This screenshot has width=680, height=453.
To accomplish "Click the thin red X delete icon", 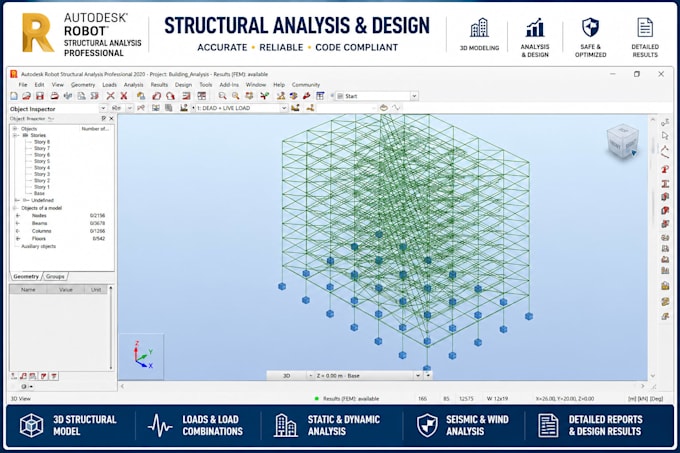I will click(111, 96).
